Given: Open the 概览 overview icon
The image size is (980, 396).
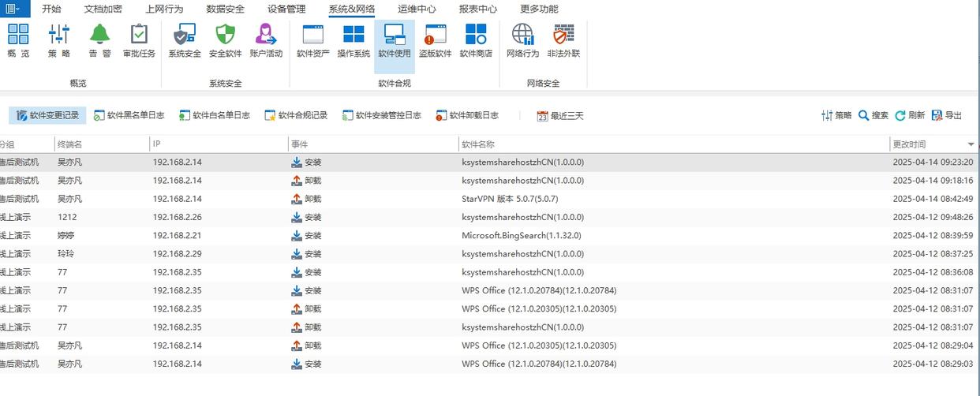Looking at the screenshot, I should (x=18, y=41).
